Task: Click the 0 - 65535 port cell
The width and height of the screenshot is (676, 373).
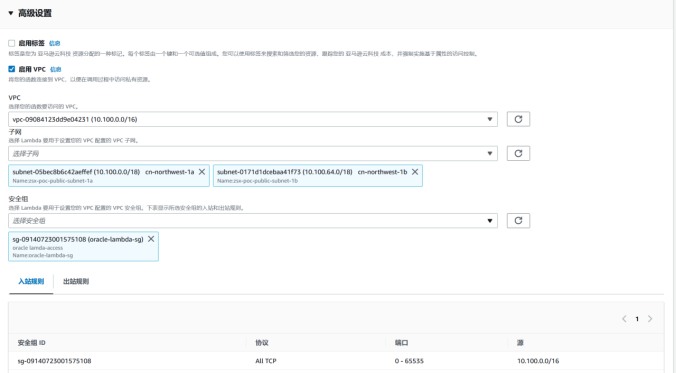Action: (x=409, y=361)
